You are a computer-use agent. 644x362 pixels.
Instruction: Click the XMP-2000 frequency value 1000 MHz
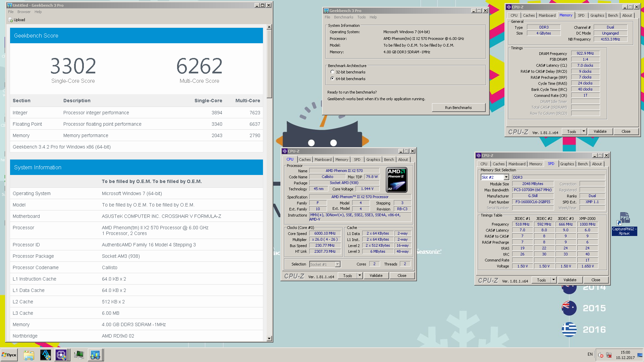click(587, 225)
